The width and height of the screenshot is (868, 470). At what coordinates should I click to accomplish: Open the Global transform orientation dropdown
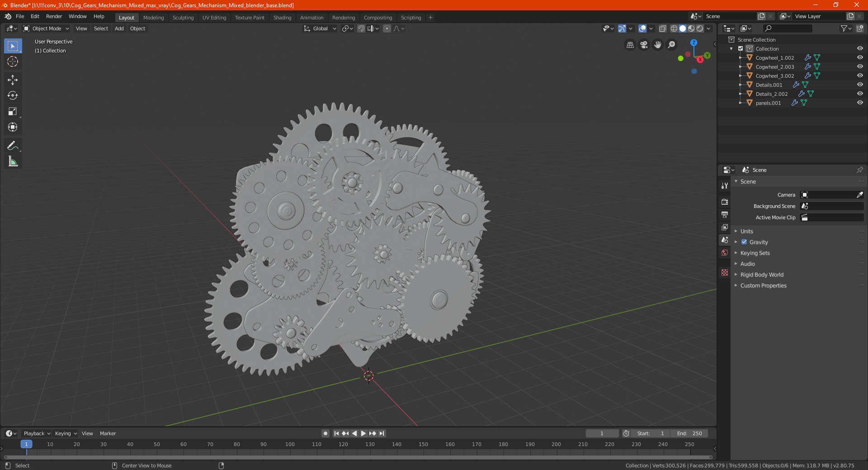(320, 28)
